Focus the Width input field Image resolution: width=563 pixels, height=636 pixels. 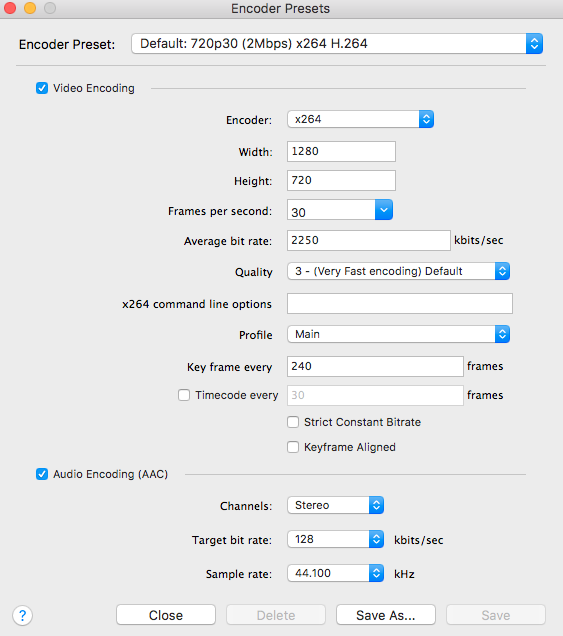click(341, 151)
